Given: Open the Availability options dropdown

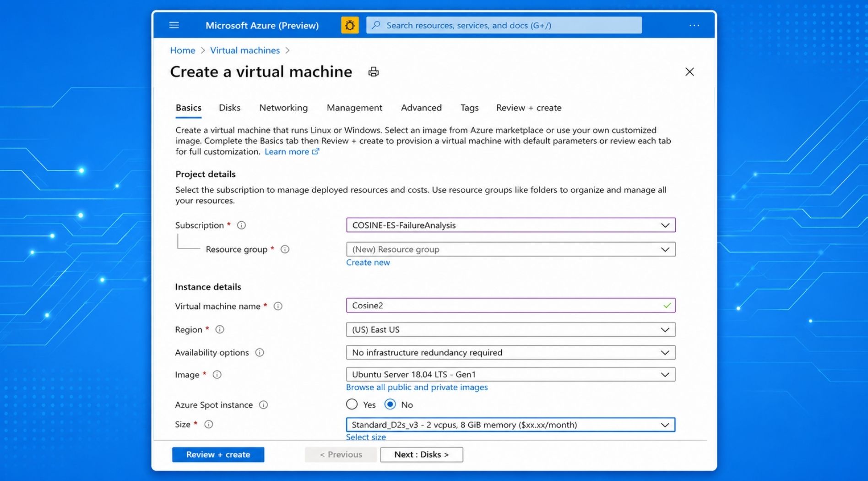Looking at the screenshot, I should [x=510, y=353].
